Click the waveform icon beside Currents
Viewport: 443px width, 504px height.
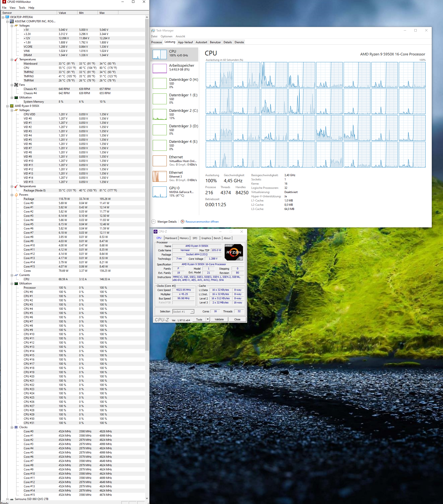(x=16, y=275)
